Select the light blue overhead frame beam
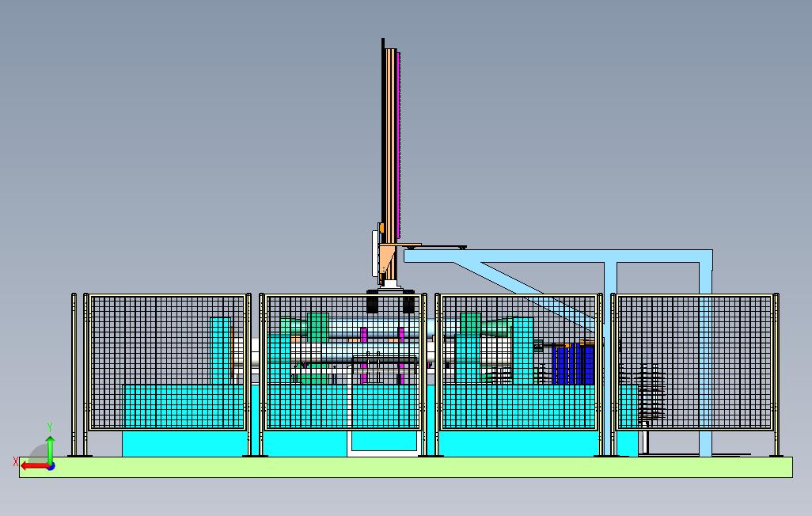Viewport: 812px width, 516px height. pos(558,256)
